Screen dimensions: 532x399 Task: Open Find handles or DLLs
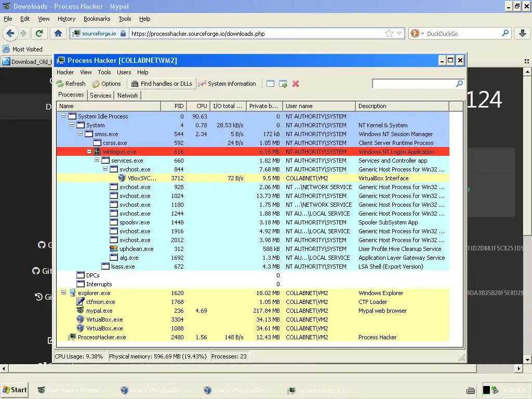[162, 84]
